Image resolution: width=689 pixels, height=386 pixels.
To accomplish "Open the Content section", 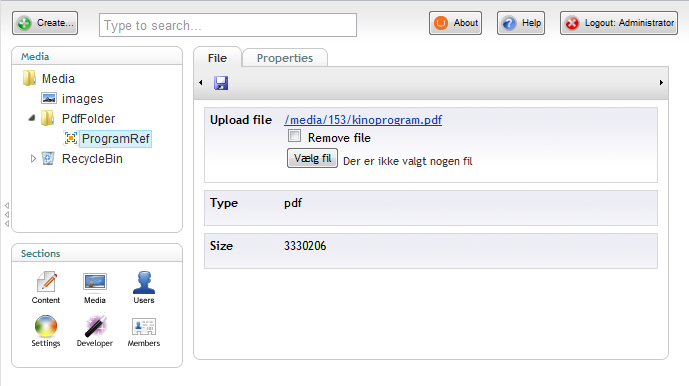I will point(46,288).
